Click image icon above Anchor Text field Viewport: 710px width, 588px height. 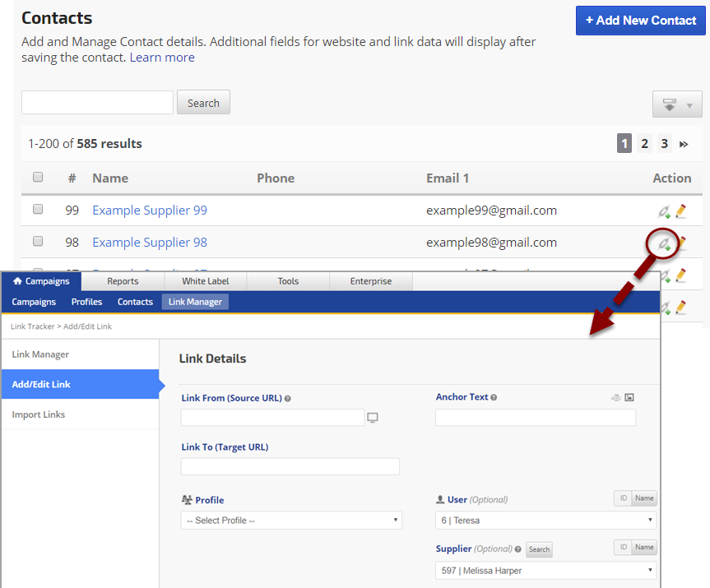(629, 398)
